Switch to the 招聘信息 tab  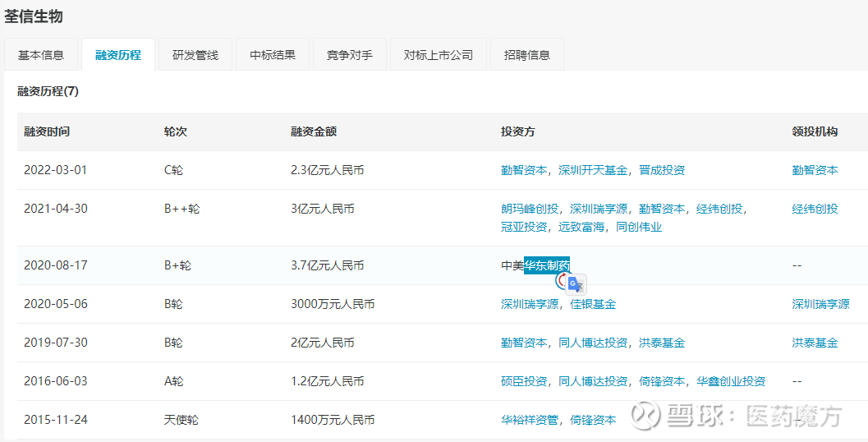click(527, 55)
